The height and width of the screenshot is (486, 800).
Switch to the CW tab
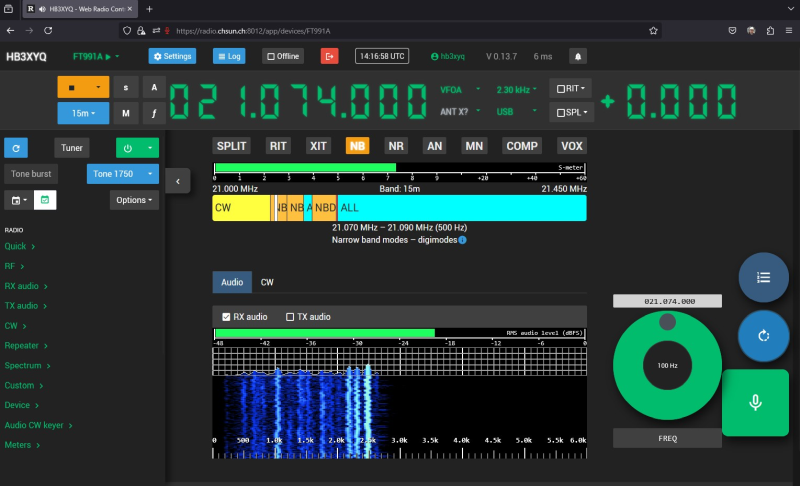(267, 283)
